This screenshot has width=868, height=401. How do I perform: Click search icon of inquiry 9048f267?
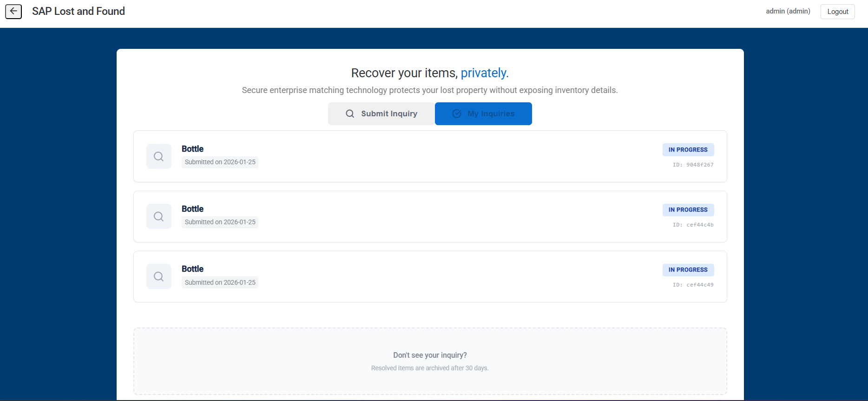pos(159,156)
